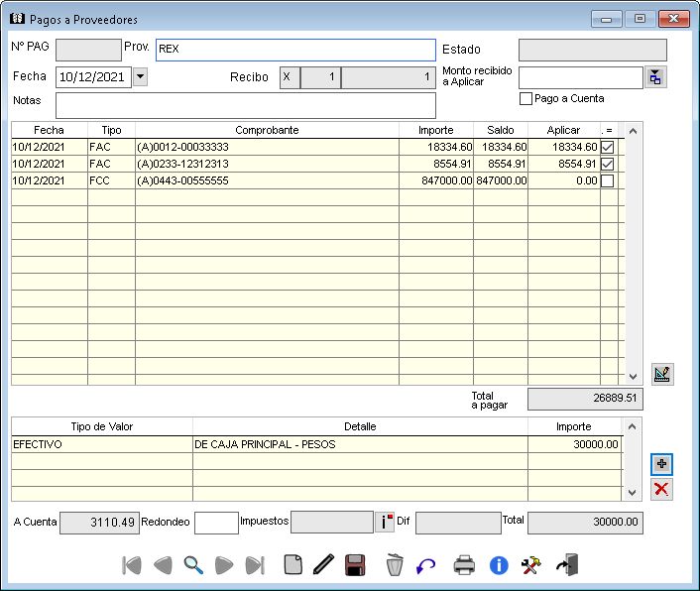Viewport: 700px width, 591px height.
Task: Click the trash can delete icon
Action: 395,565
